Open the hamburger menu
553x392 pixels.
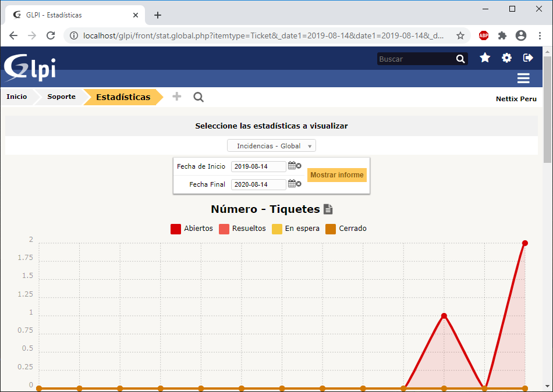(x=523, y=79)
